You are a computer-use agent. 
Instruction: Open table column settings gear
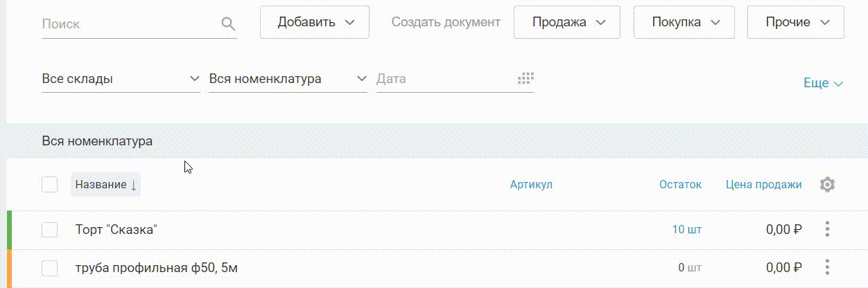coord(827,185)
